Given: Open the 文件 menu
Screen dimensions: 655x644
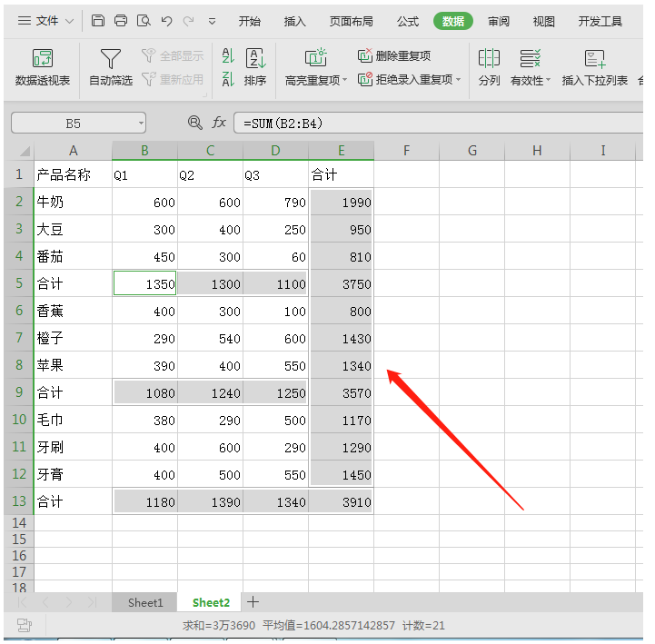Looking at the screenshot, I should [x=47, y=21].
